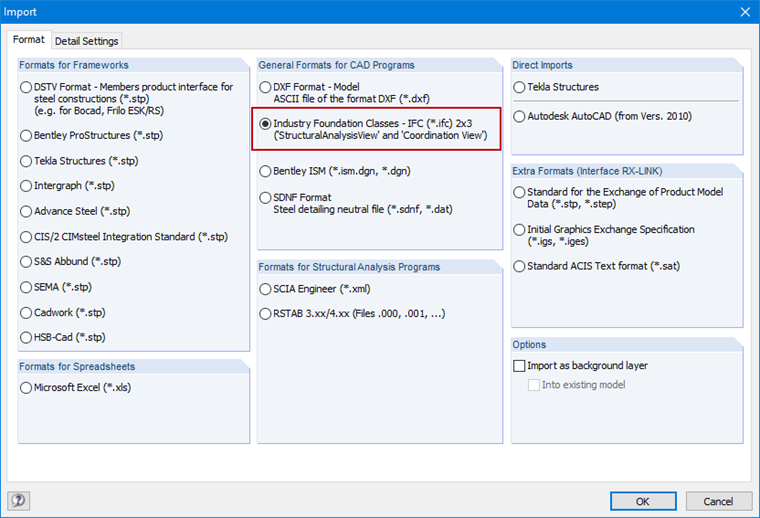Image resolution: width=760 pixels, height=518 pixels.
Task: Select Bentley ISM (*.ism.dgn) format
Action: click(x=266, y=171)
